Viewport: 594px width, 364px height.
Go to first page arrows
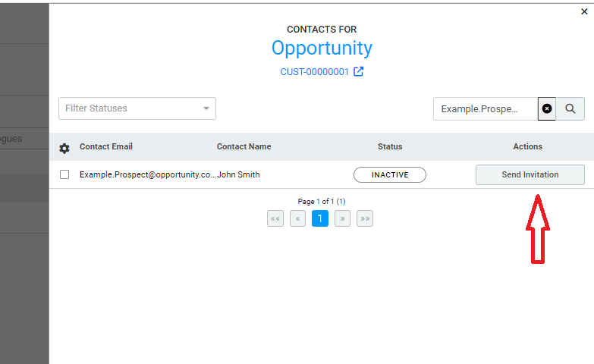(275, 218)
